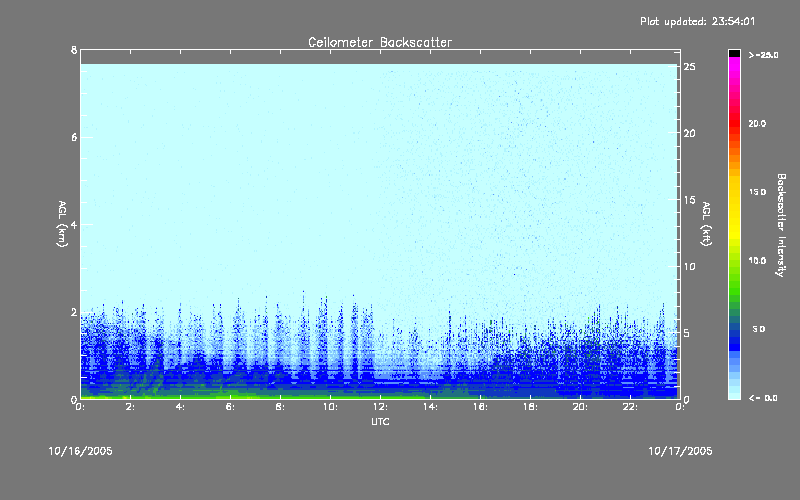Click the "Plot updated: 23:54:01" timestamp

click(x=697, y=21)
